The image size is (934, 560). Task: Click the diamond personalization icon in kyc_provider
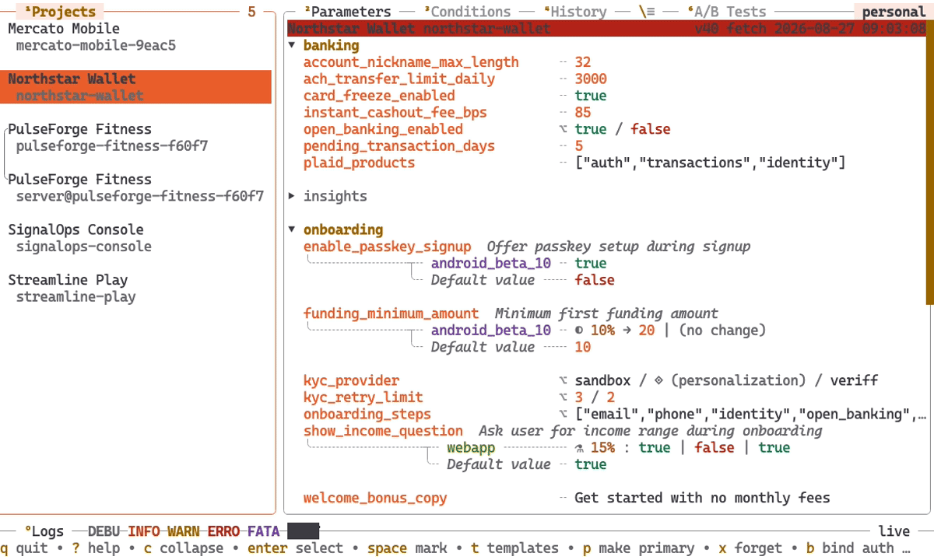pos(658,381)
